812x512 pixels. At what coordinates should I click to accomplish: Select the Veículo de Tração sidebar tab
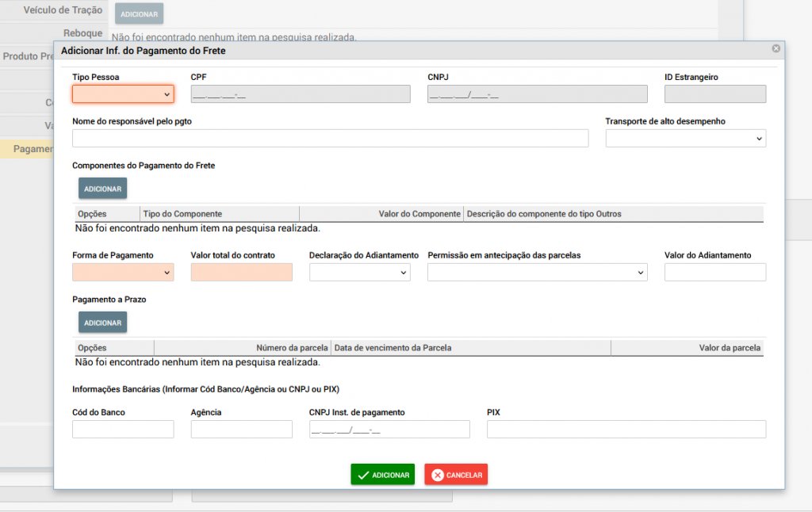63,10
